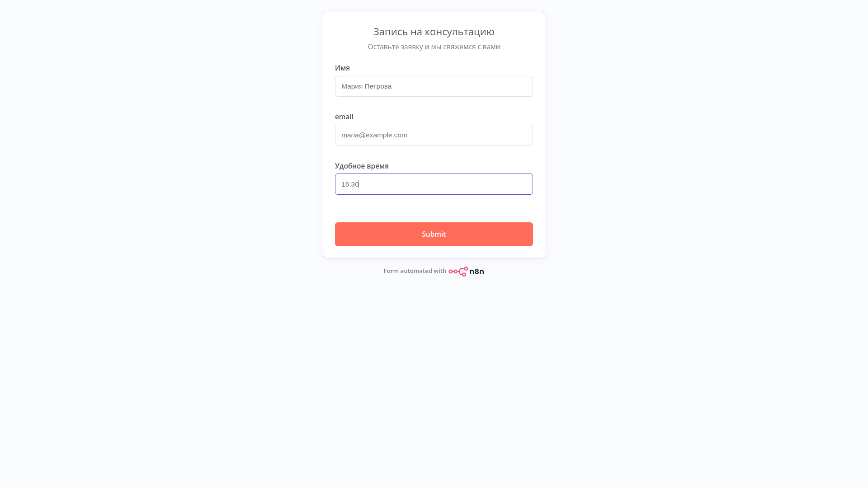This screenshot has height=488, width=868.
Task: Click the "Удобное время" label
Action: [x=362, y=166]
